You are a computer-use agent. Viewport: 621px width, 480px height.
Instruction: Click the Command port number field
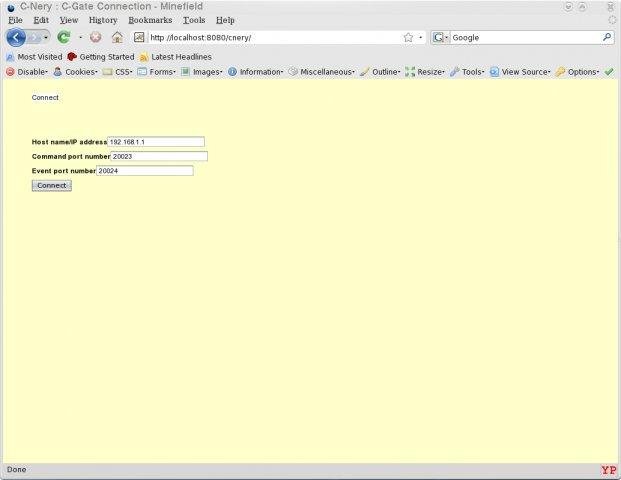pos(159,156)
